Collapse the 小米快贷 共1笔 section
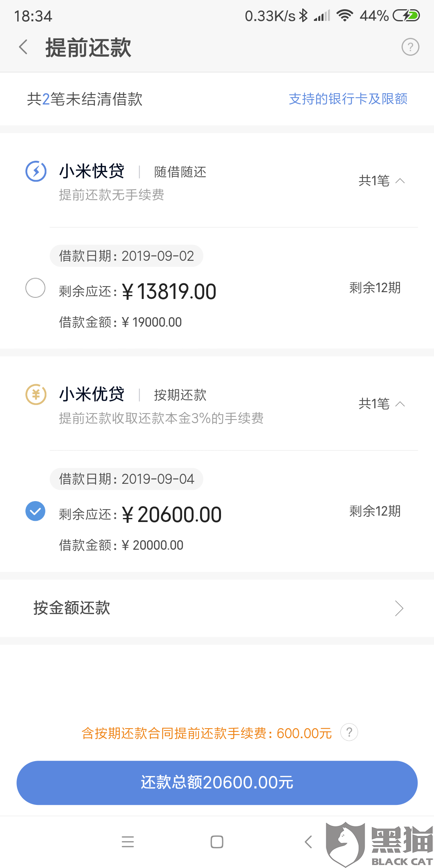 point(381,181)
